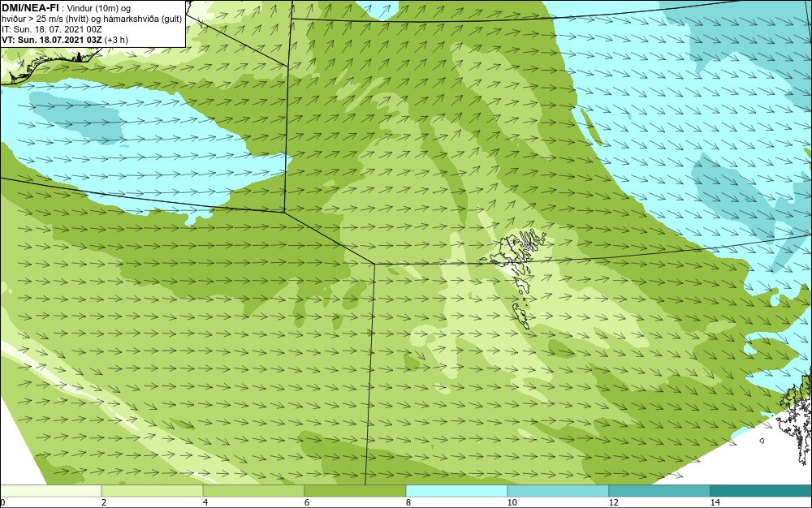Viewport: 812px width, 508px height.
Task: Select the 8–10 m/s light cyan legend swatch
Action: click(456, 490)
